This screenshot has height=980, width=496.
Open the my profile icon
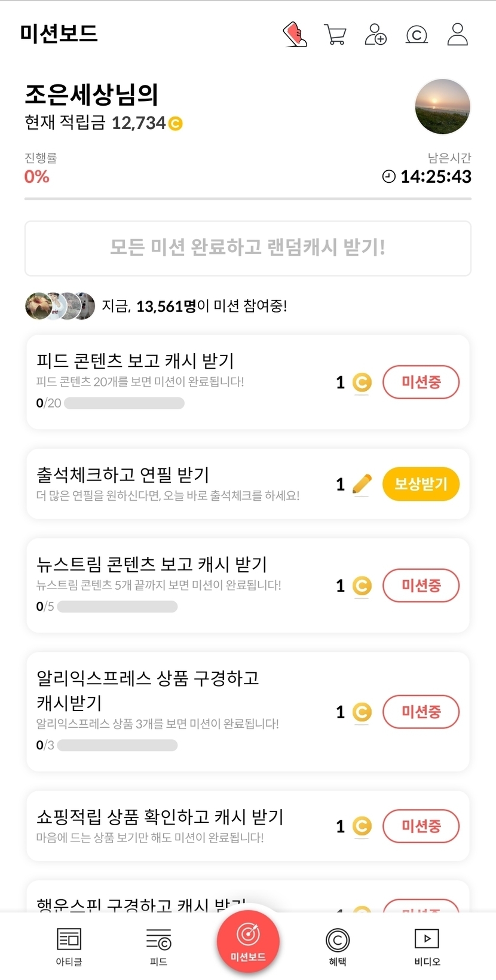pos(457,35)
